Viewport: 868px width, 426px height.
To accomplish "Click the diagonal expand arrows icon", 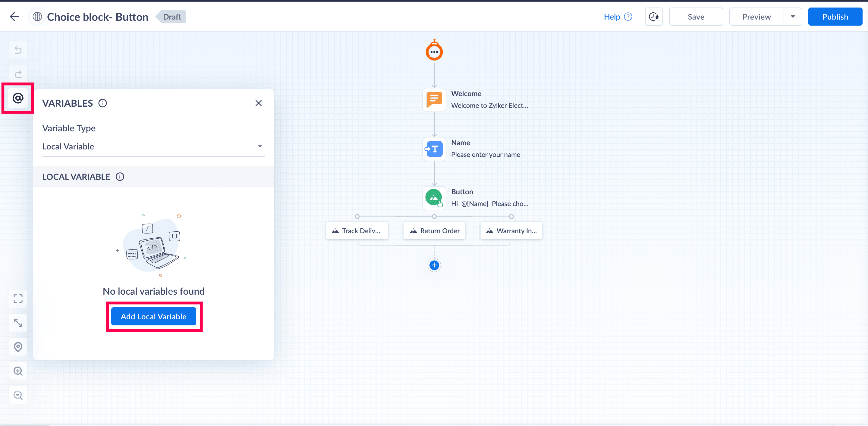I will coord(18,323).
